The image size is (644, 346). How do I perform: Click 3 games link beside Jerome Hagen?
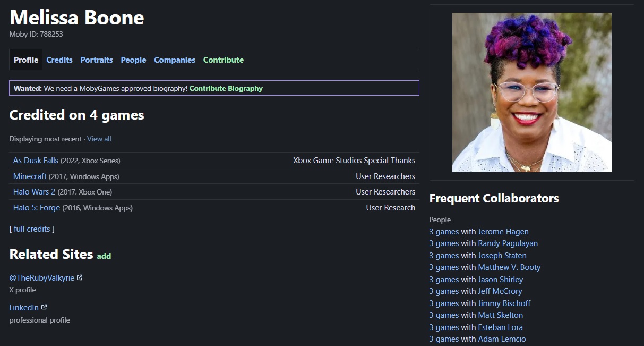pyautogui.click(x=444, y=232)
